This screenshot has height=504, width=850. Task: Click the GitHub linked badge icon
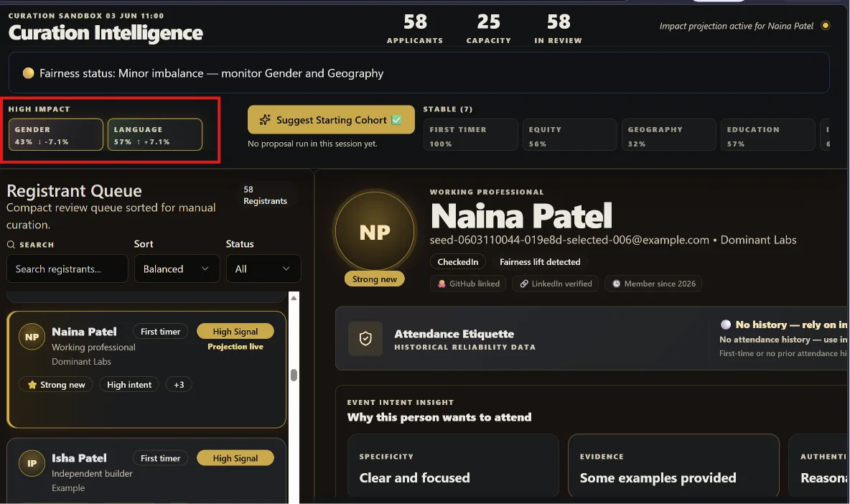[442, 284]
